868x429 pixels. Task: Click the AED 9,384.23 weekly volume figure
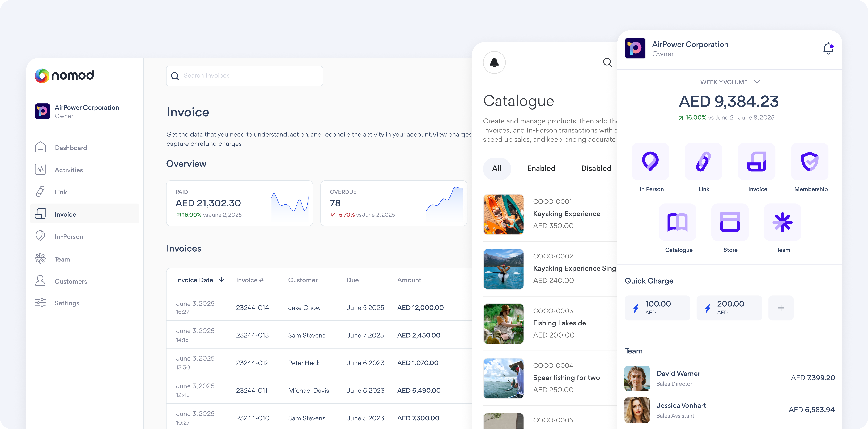pos(729,102)
